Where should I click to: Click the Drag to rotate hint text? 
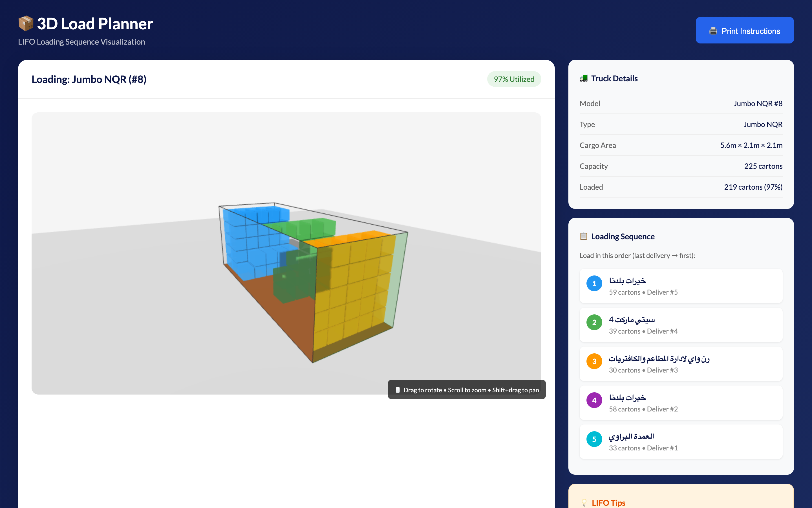(x=471, y=390)
